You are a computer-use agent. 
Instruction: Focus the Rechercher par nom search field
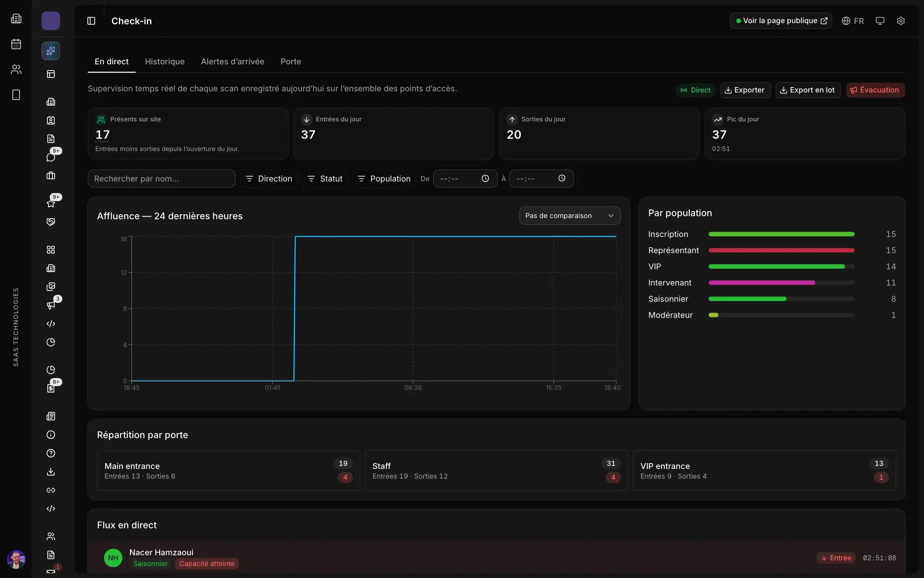161,179
